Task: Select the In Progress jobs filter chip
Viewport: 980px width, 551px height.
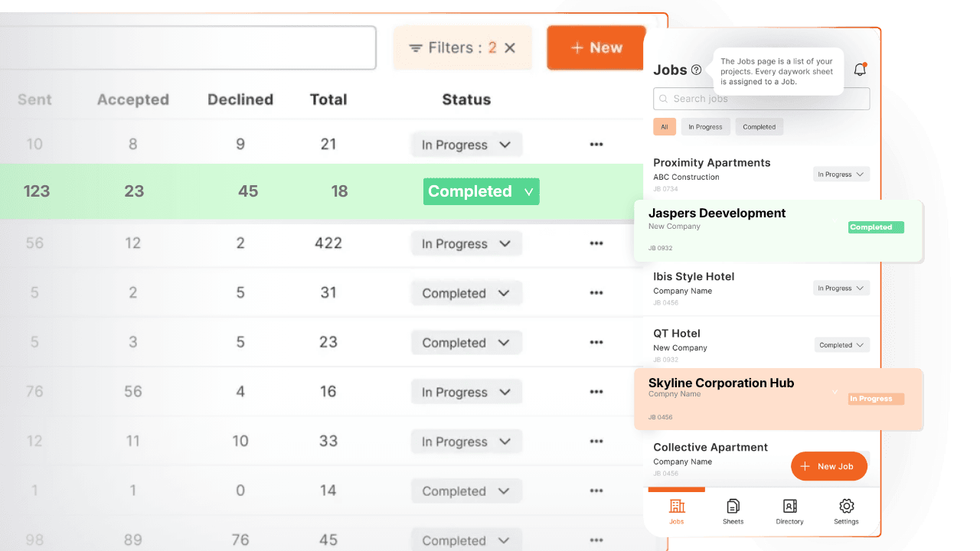Action: tap(705, 127)
